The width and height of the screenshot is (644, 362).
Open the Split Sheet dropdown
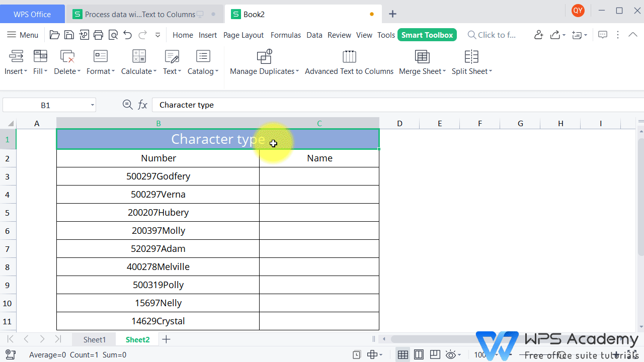pos(472,71)
